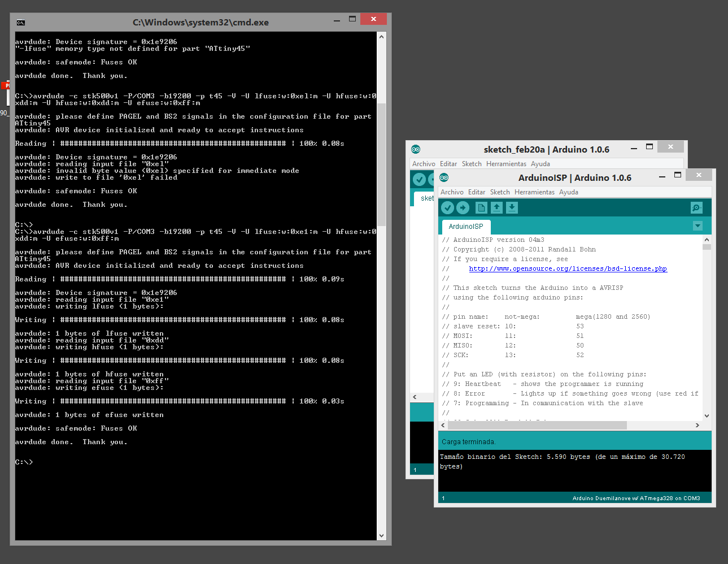Click Verify checkmark icon in ArduinoISP window
The image size is (728, 564).
point(448,208)
